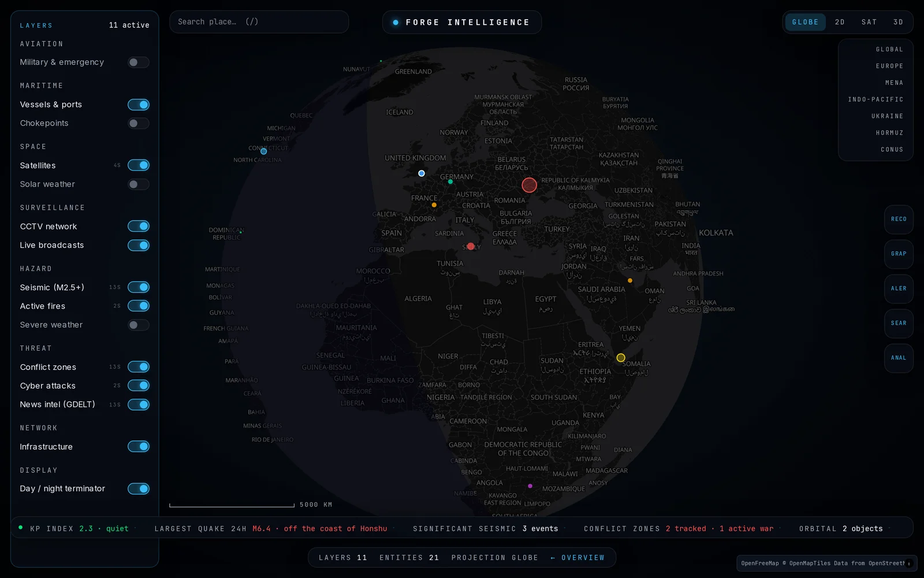Click the Significant Seismic 3 events status
The height and width of the screenshot is (578, 924).
click(486, 529)
